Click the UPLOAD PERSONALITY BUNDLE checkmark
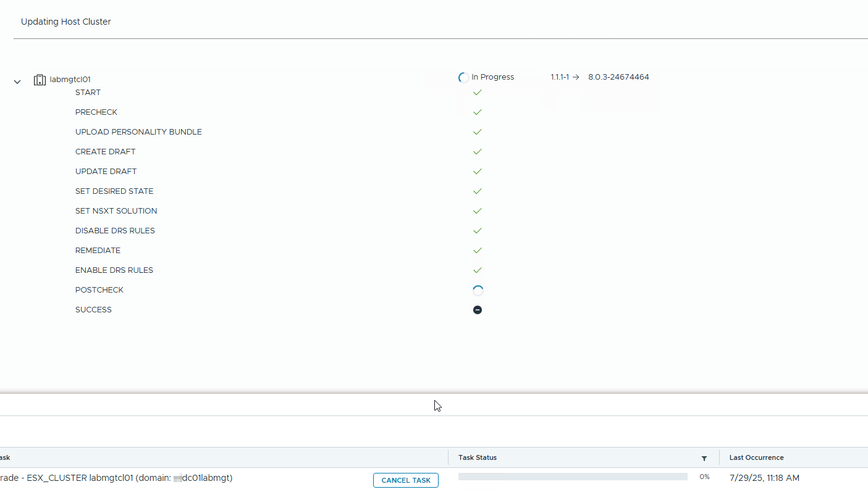 [477, 131]
